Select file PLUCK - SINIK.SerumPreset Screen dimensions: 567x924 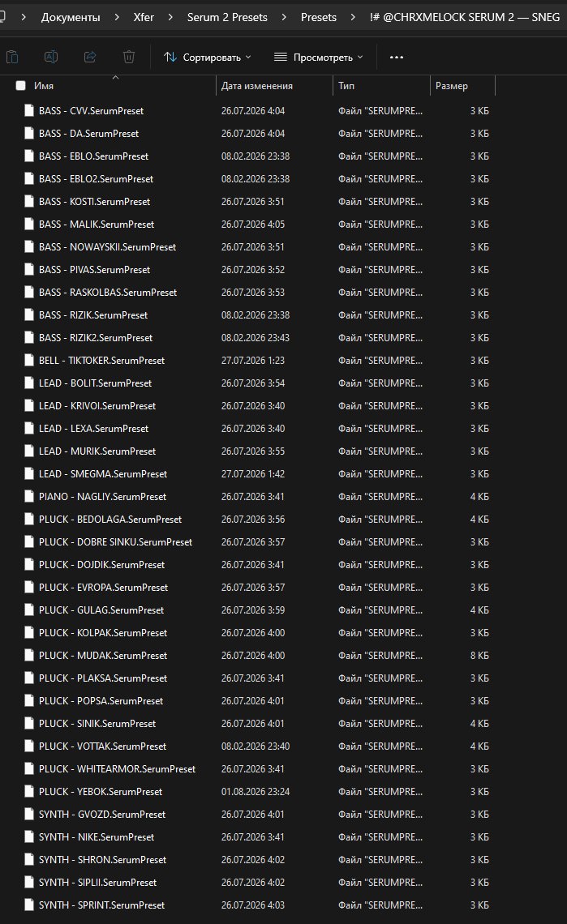(97, 723)
